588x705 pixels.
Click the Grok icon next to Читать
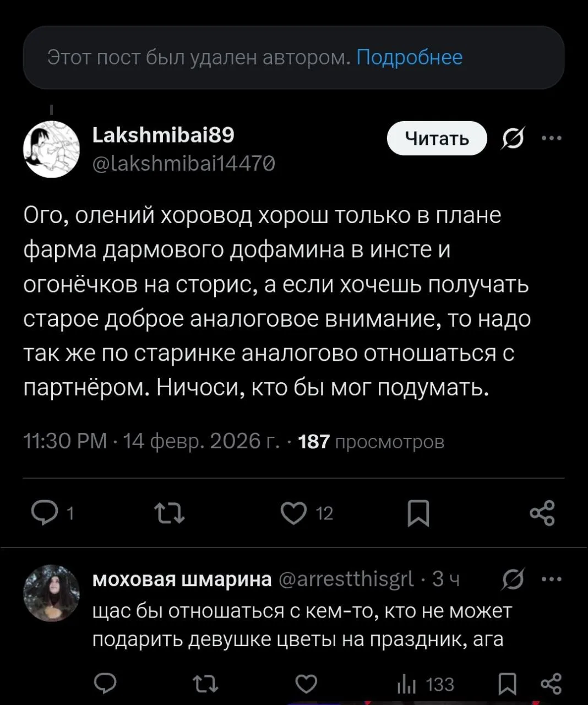(x=513, y=138)
